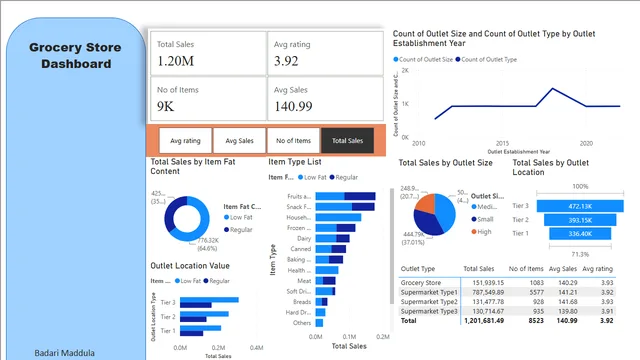Image resolution: width=640 pixels, height=360 pixels.
Task: Select the Supermarket Type2 table row
Action: click(x=507, y=302)
